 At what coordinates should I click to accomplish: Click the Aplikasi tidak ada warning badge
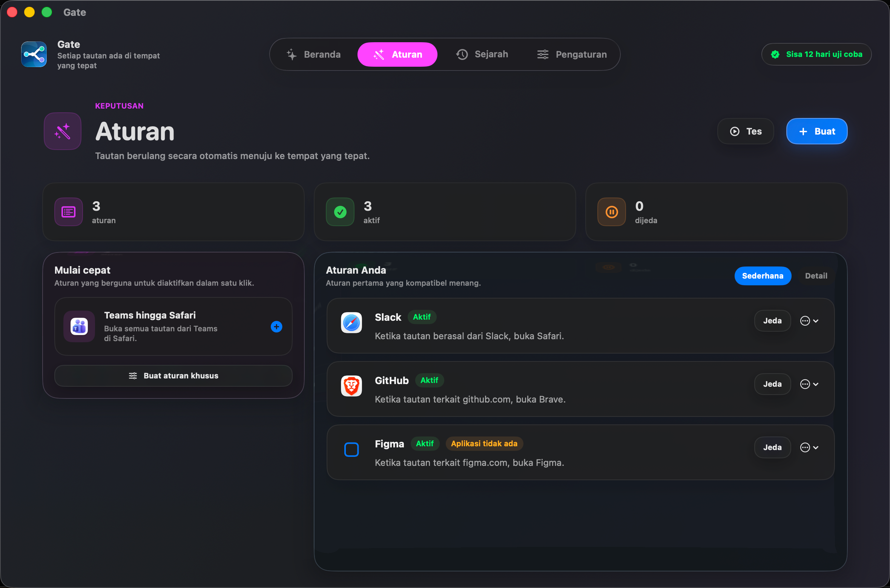pos(484,444)
